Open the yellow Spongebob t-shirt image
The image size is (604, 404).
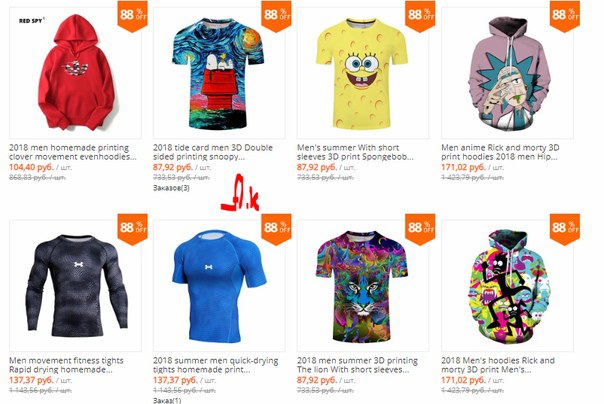tap(363, 73)
